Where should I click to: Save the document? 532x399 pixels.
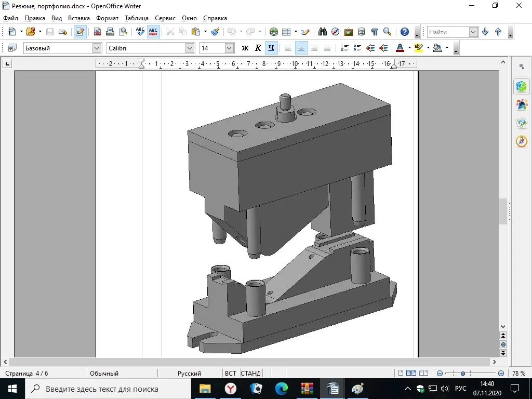[50, 32]
